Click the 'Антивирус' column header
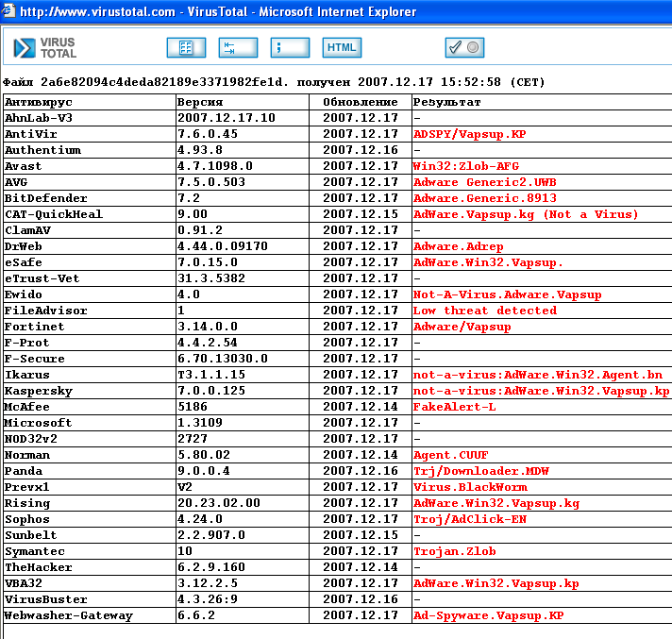This screenshot has height=639, width=672. click(38, 103)
